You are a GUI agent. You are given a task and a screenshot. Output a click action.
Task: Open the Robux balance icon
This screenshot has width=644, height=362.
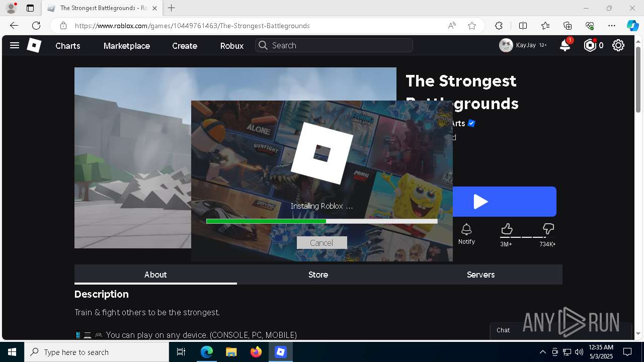(x=590, y=45)
